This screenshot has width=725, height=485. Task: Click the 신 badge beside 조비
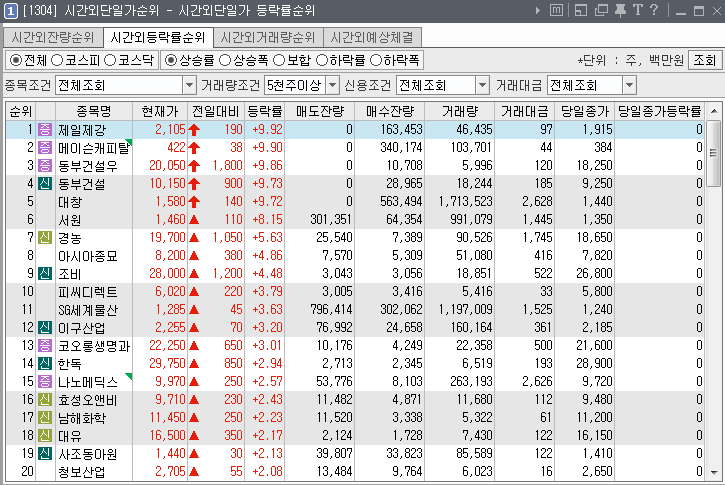44,274
